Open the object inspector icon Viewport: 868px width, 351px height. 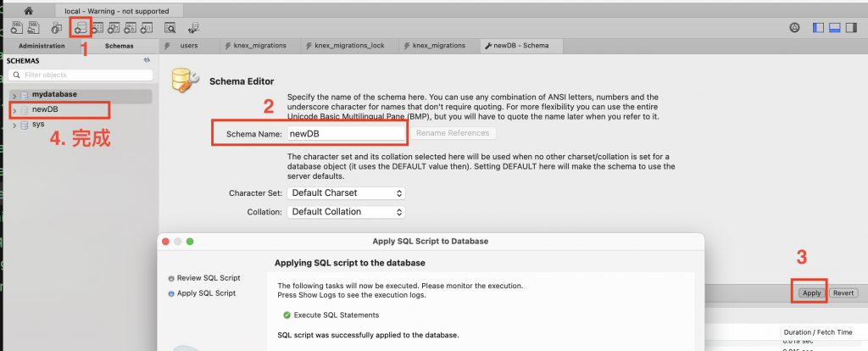57,27
